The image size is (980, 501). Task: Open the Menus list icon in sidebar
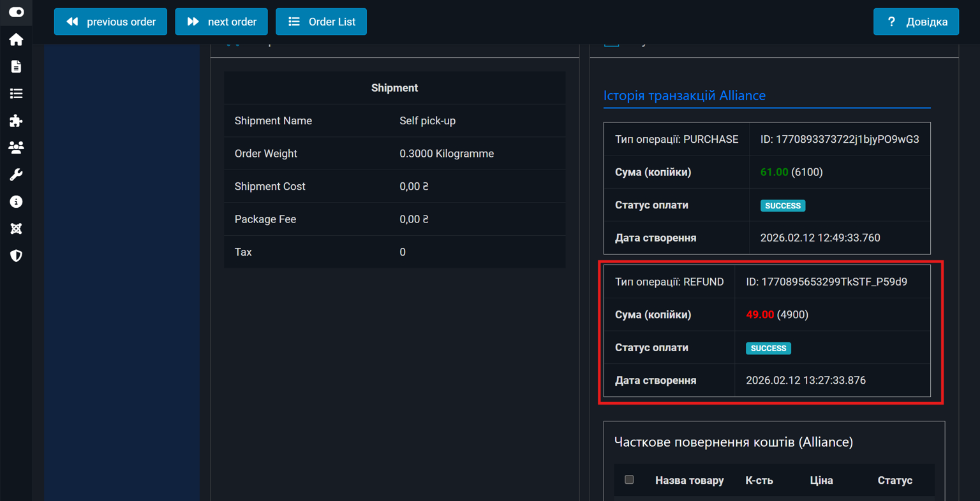click(16, 94)
